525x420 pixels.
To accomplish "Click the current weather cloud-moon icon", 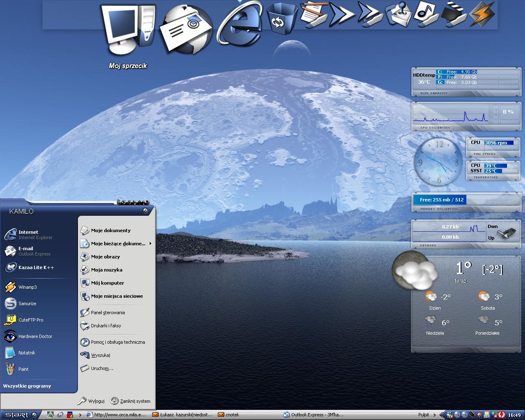I will click(x=415, y=269).
